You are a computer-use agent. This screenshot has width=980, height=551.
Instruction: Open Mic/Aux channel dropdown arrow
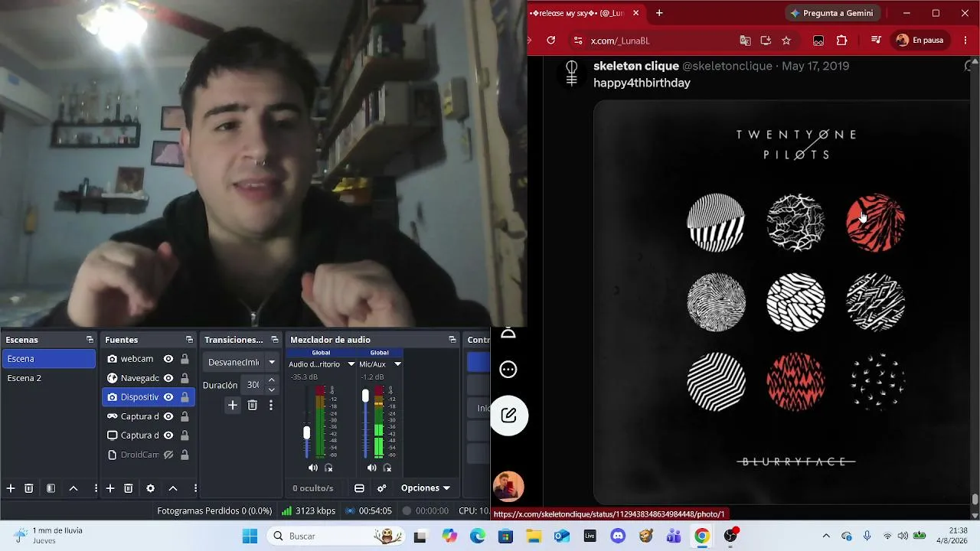click(x=397, y=364)
